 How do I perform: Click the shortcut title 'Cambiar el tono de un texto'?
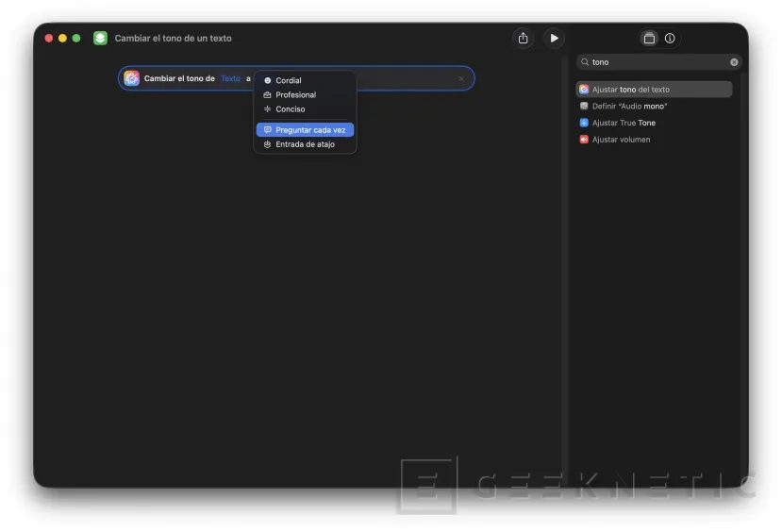point(173,39)
